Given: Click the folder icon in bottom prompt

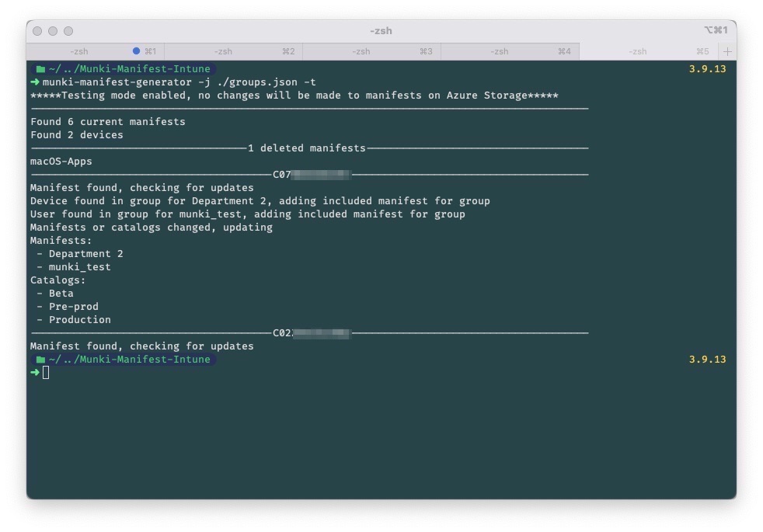Looking at the screenshot, I should (40, 360).
